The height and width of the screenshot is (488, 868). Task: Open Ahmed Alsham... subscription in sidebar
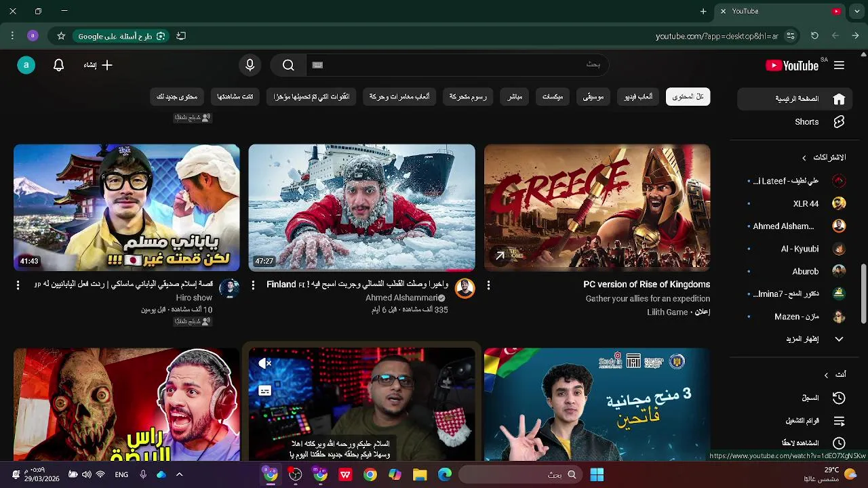pyautogui.click(x=795, y=226)
